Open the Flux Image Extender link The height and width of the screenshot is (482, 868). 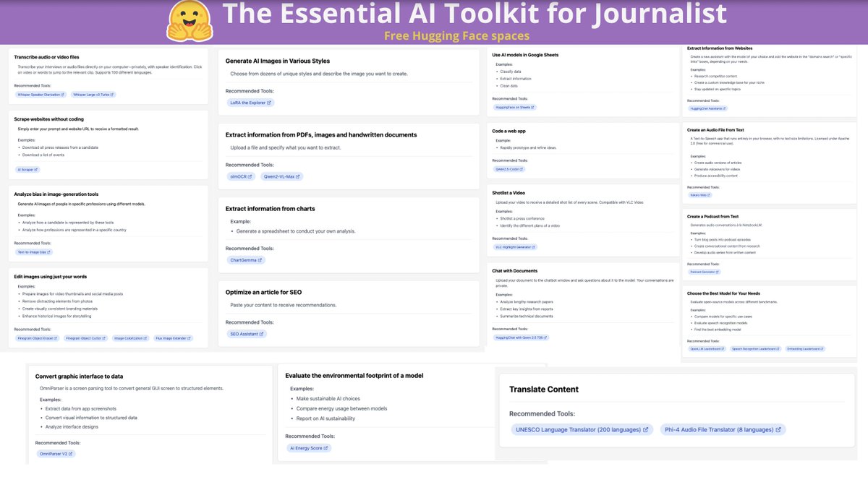click(174, 337)
